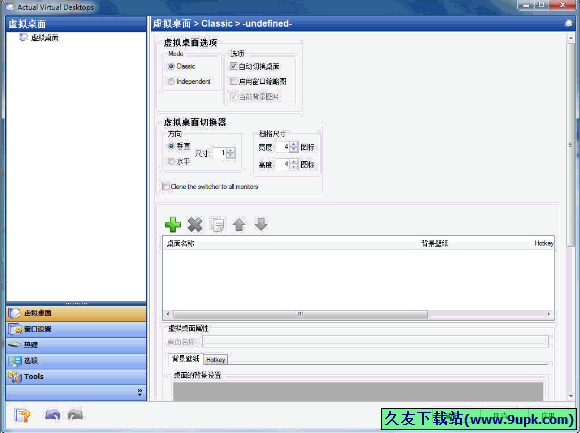
Task: Increase the switcher size spinner value
Action: coord(230,150)
